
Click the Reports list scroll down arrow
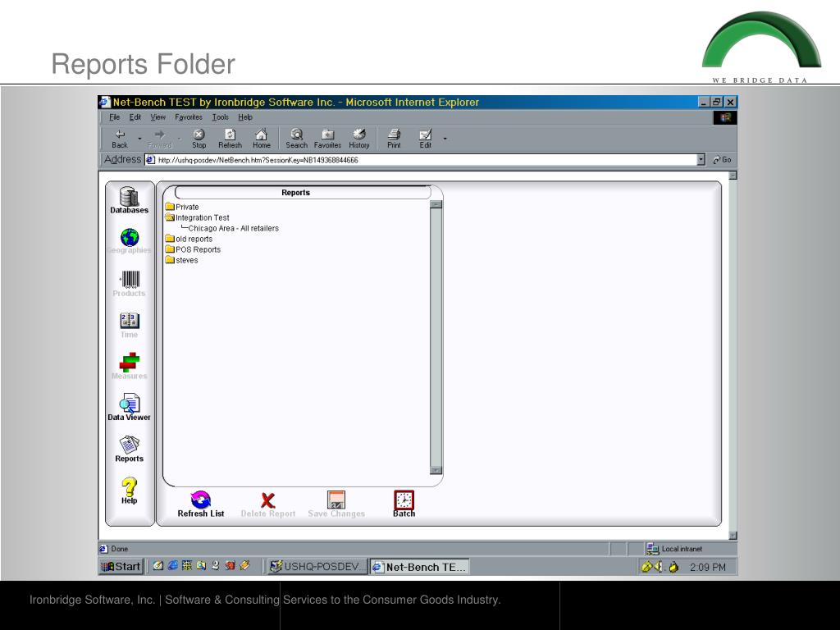[436, 470]
